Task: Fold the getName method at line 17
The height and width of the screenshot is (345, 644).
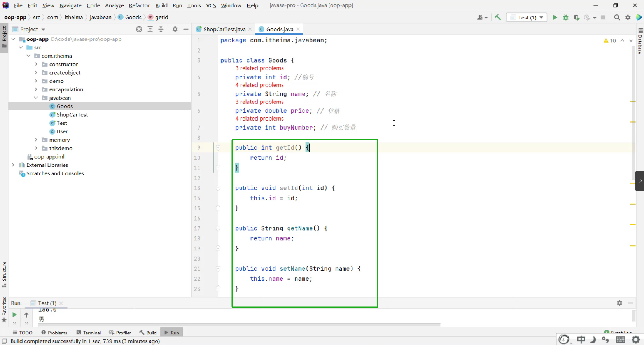Action: point(218,229)
